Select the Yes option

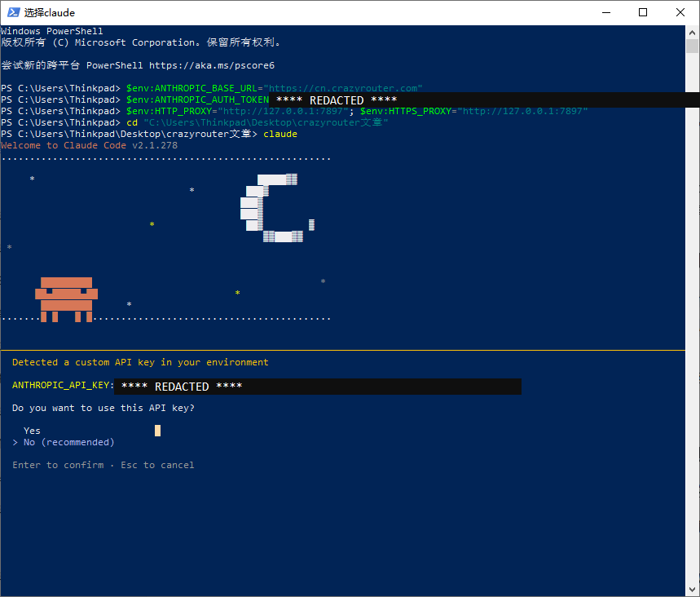(32, 431)
